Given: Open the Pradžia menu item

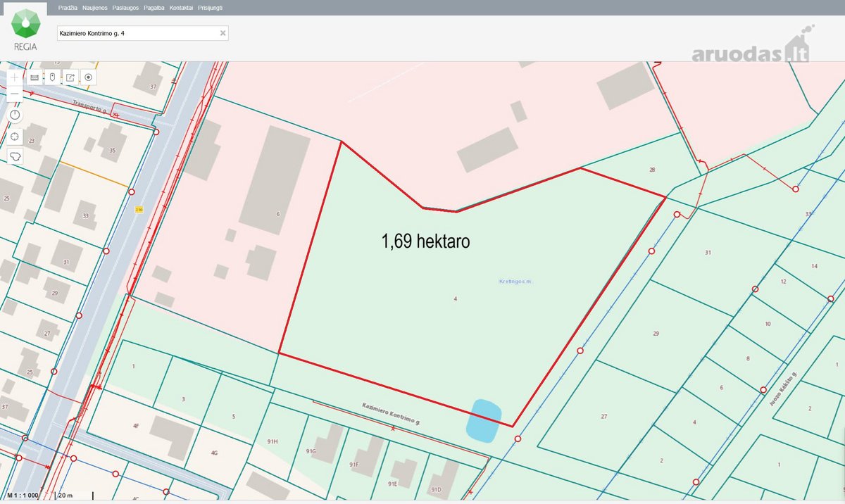Looking at the screenshot, I should 68,7.
